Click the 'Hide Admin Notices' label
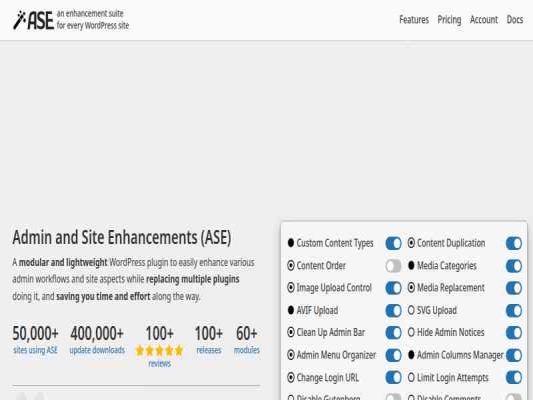 tap(450, 332)
